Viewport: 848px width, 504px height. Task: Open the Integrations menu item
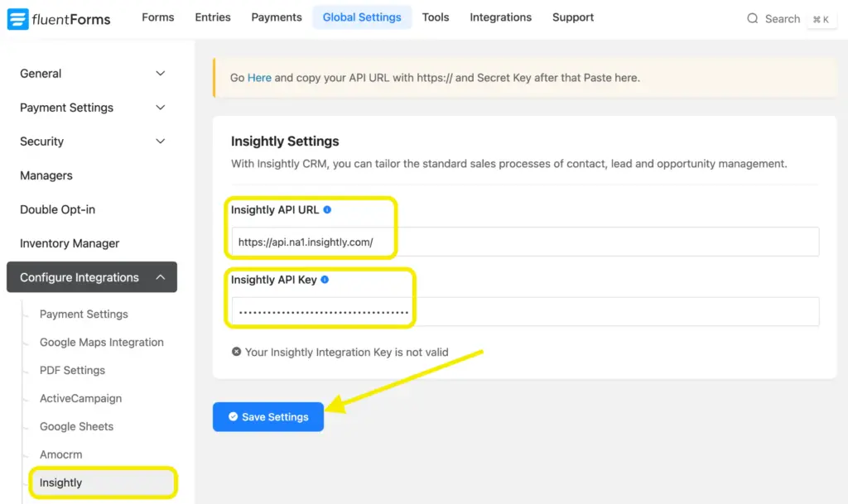click(500, 17)
